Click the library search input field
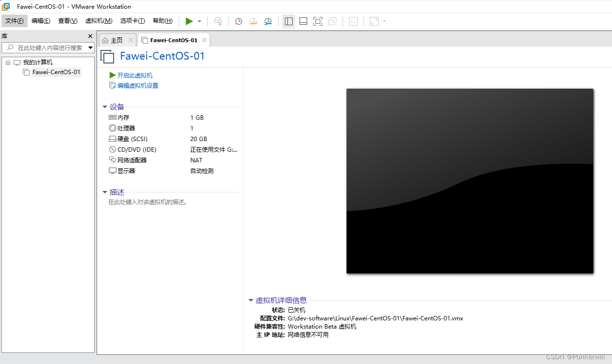Screen dimensions: 612x364 49,47
